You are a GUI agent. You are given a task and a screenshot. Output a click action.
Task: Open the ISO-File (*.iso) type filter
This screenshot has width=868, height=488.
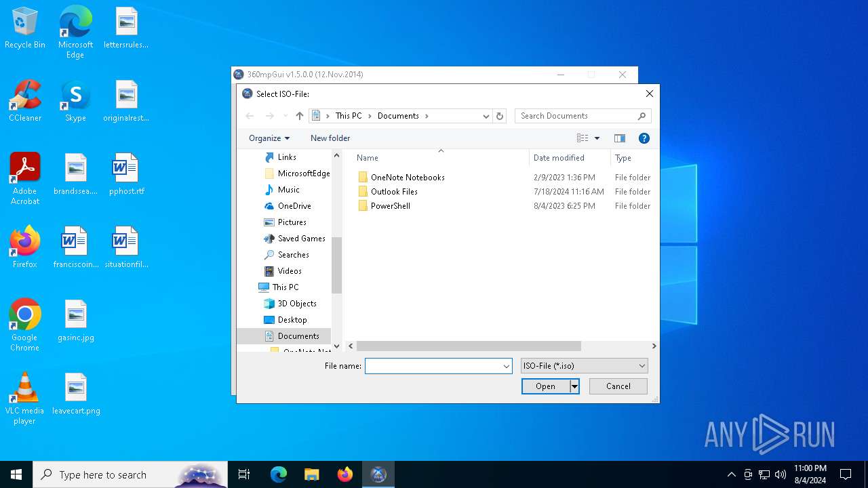pos(585,366)
